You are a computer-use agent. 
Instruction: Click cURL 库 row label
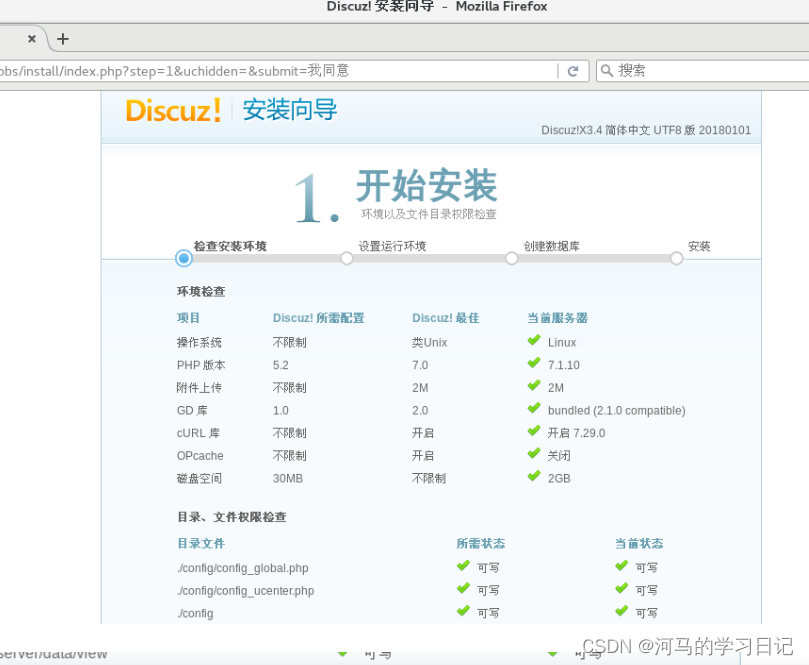tap(198, 433)
